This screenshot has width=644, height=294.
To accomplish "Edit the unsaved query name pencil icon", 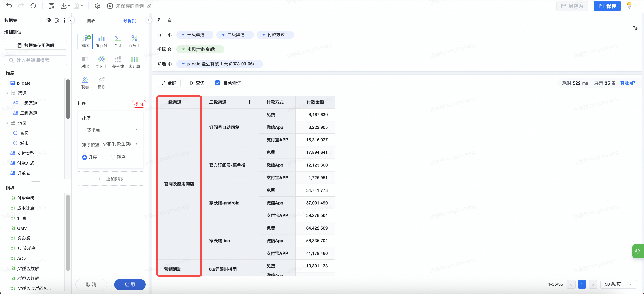I will tap(149, 6).
